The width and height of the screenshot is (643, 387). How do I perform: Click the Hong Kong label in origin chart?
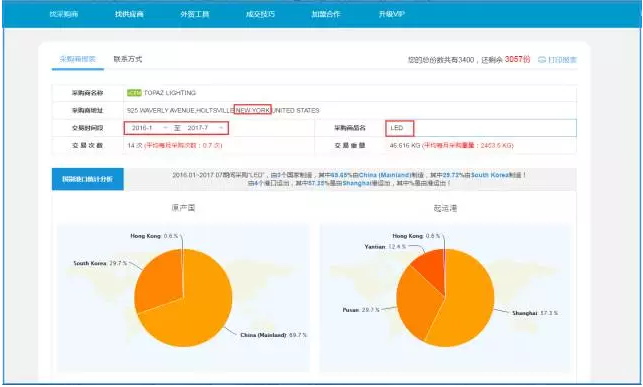pyautogui.click(x=154, y=236)
